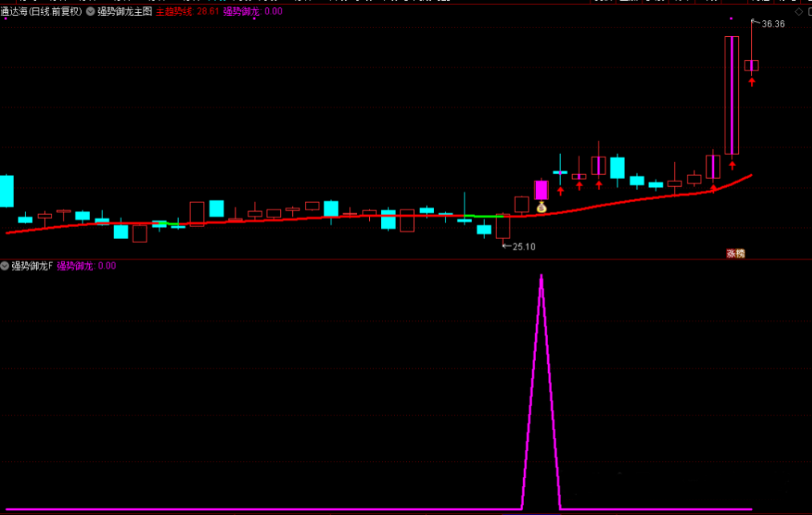Click the first red arrow after the money bag
The height and width of the screenshot is (515, 812).
pyautogui.click(x=560, y=190)
